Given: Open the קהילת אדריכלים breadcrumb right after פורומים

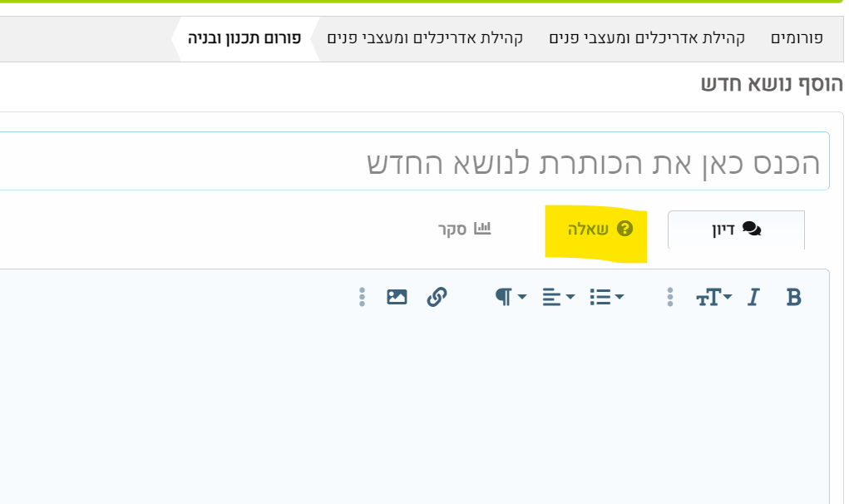Looking at the screenshot, I should (x=646, y=38).
